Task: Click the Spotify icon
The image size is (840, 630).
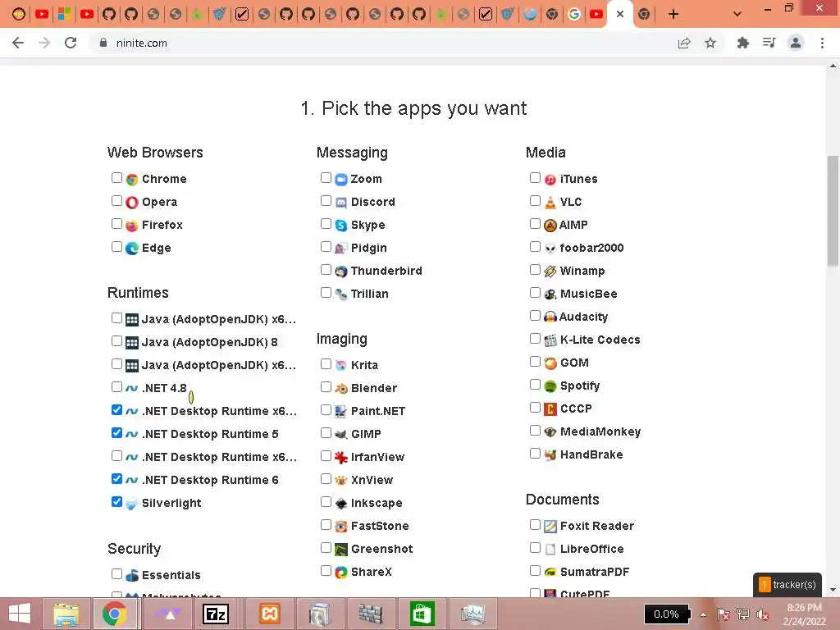Action: (550, 386)
